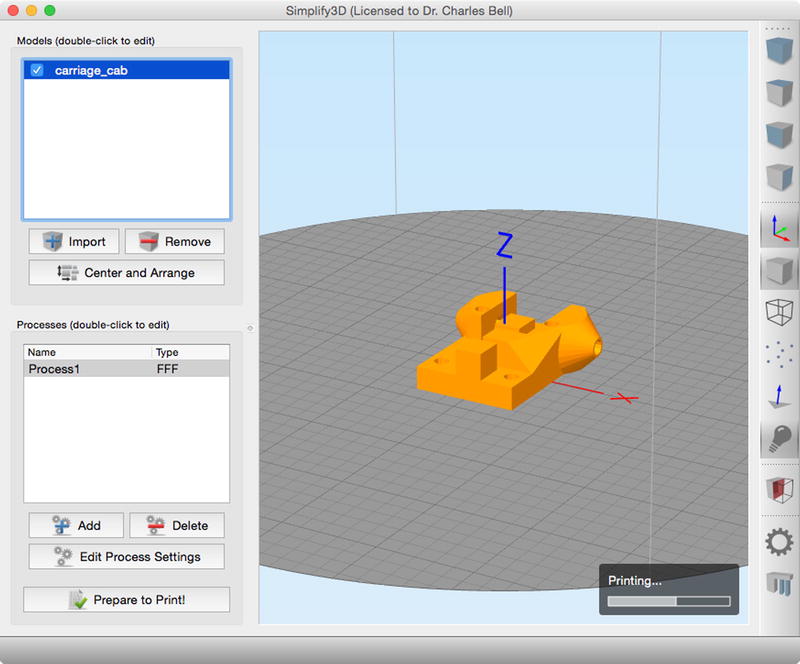Image resolution: width=800 pixels, height=664 pixels.
Task: Click the FFF type cell of Process1
Action: 167,368
